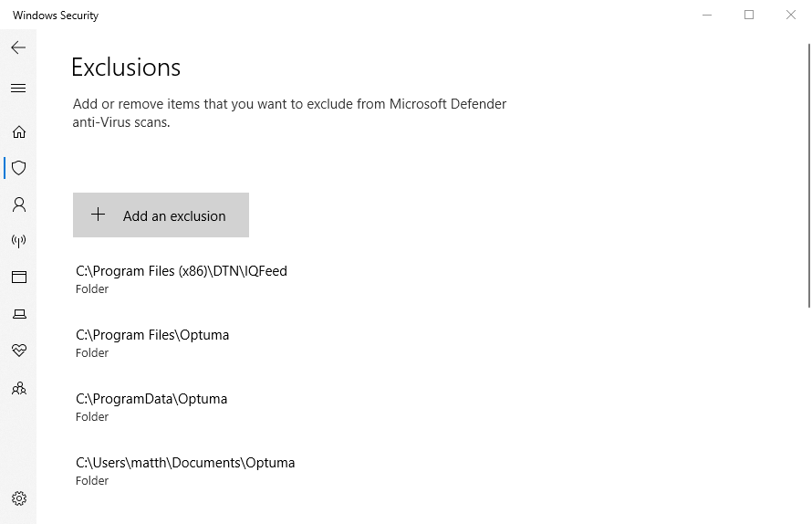Screen dimensions: 812x524
Task: Expand the DTN\IQFeed folder exclusion
Action: point(182,279)
